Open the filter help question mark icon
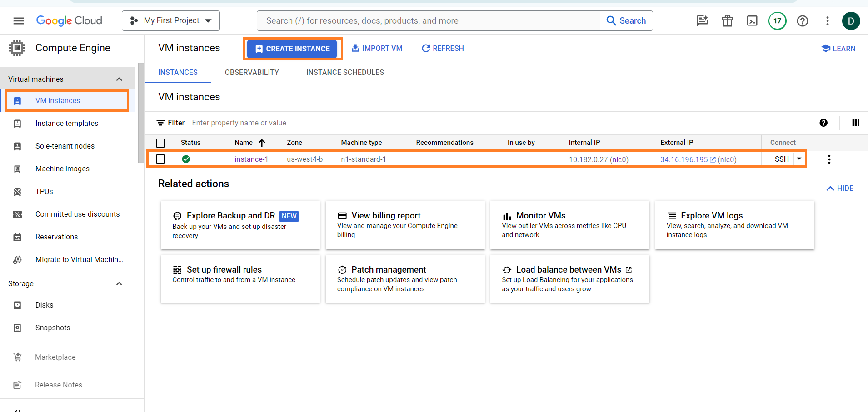 (x=823, y=123)
